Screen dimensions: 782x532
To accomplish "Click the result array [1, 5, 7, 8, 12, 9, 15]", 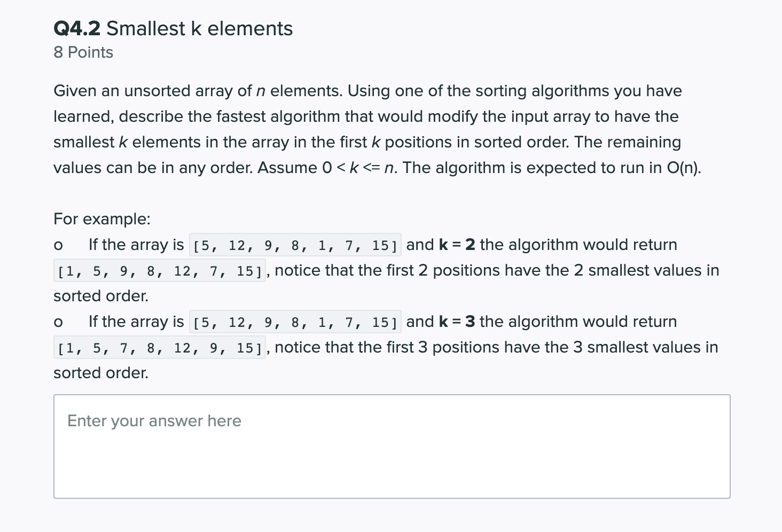I will click(160, 348).
